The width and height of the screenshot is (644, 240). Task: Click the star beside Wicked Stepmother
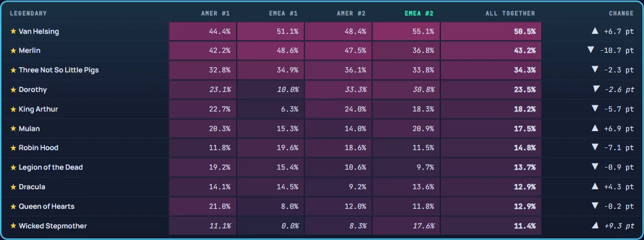14,226
